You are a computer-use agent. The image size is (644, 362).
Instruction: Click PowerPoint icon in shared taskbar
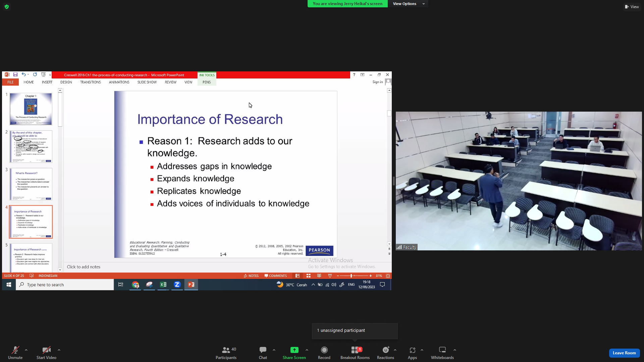[191, 285]
